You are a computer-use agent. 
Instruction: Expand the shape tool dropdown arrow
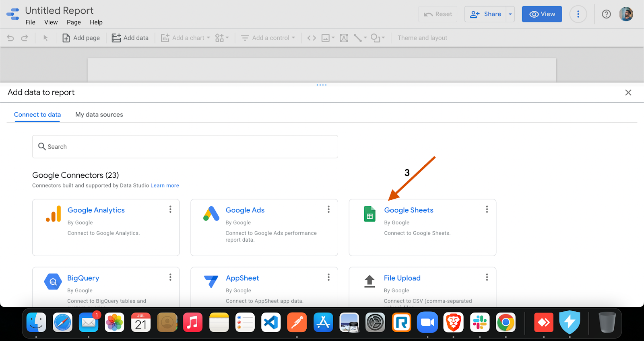(x=383, y=38)
